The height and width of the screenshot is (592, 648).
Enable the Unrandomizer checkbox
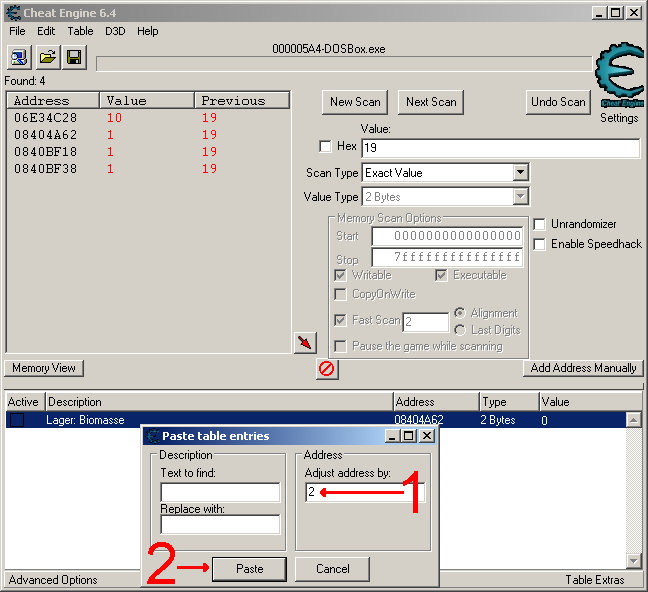[539, 224]
